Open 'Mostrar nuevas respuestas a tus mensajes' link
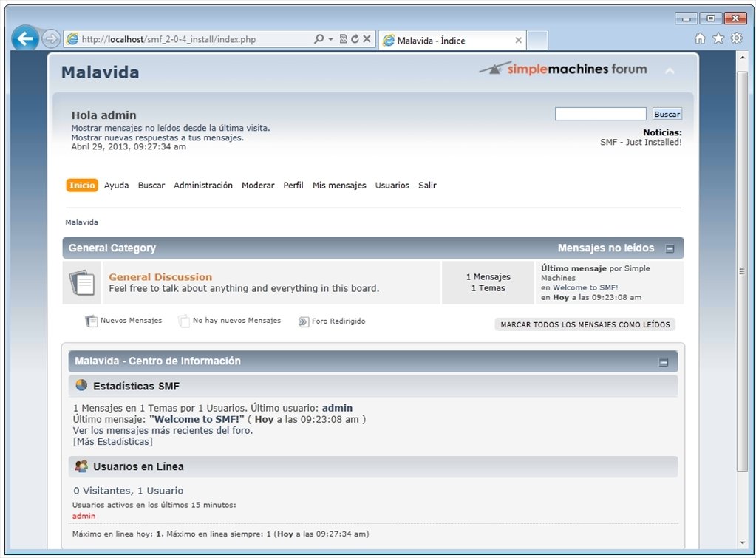756x558 pixels. [157, 137]
